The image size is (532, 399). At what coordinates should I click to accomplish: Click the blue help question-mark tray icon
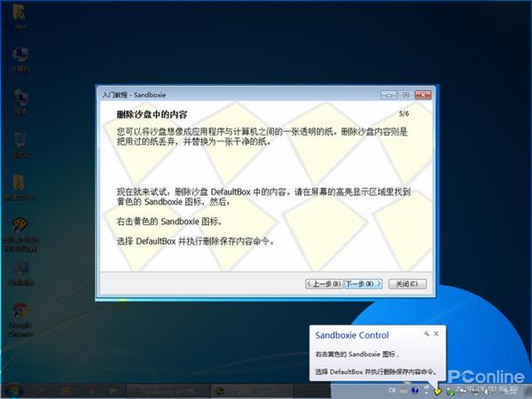[x=415, y=390]
